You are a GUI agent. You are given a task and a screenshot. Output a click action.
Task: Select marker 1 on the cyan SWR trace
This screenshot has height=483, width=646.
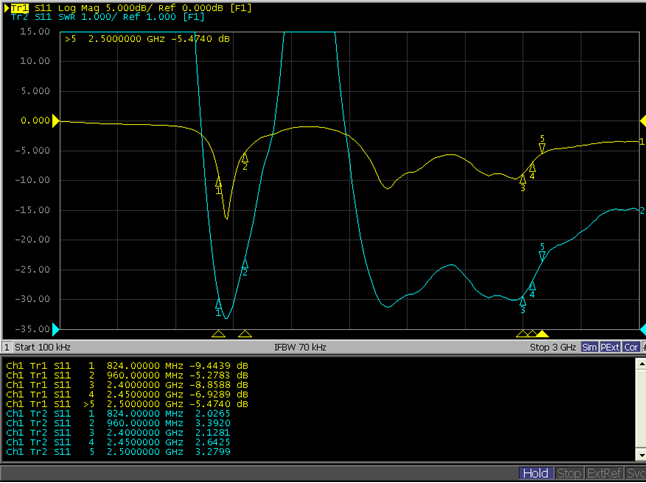219,303
